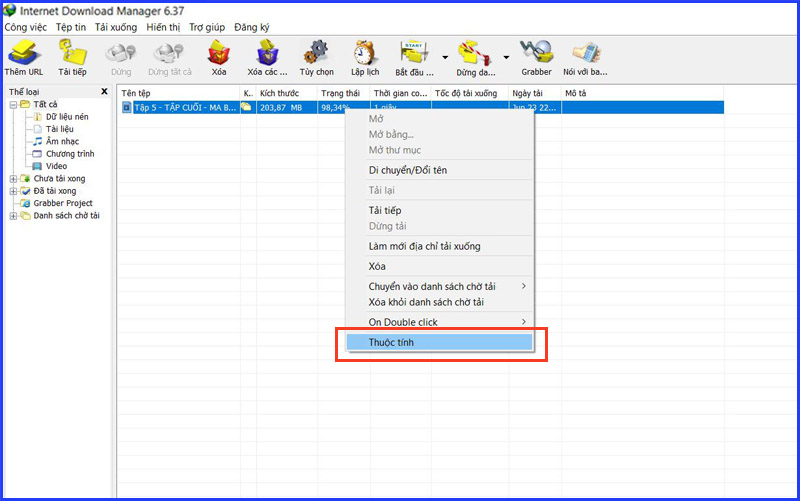Viewport: 800px width, 501px height.
Task: Select the Tài liệu category
Action: 60,129
